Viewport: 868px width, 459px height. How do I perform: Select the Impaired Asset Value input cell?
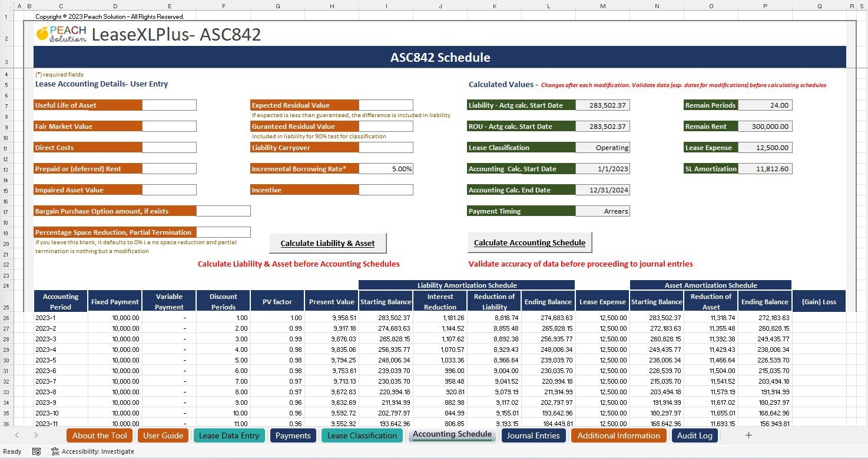[169, 190]
